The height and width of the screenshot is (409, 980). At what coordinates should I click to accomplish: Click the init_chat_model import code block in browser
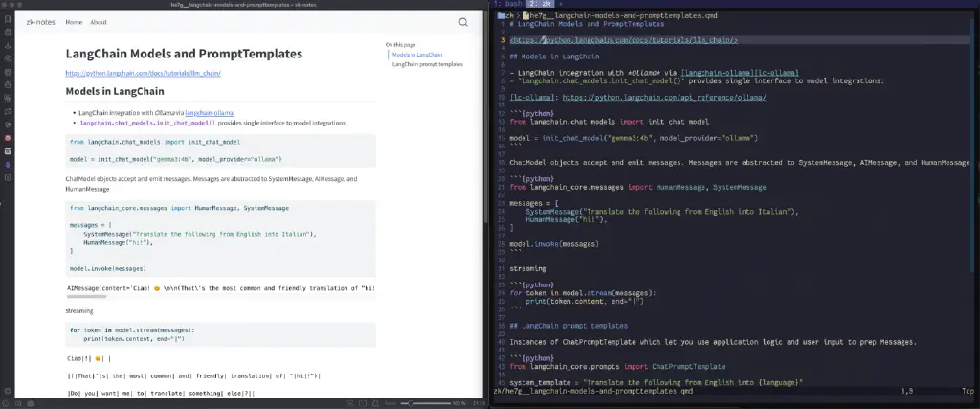[221, 150]
